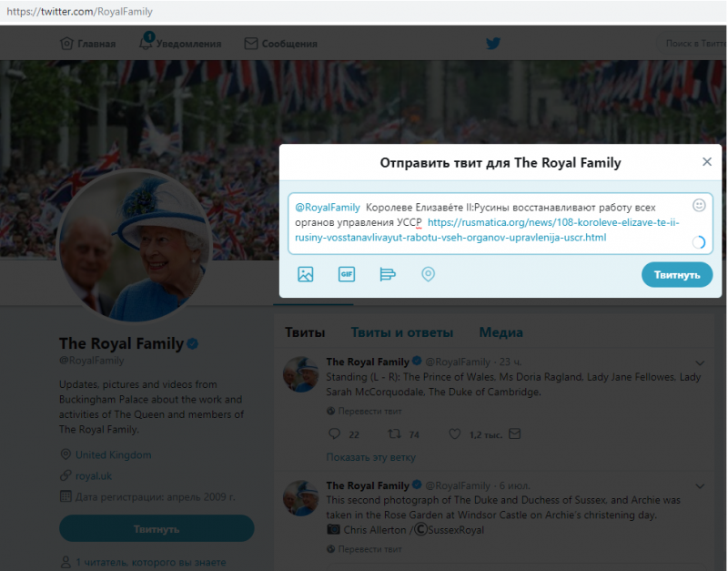This screenshot has width=728, height=571.
Task: Expand the first tweet's chevron menu
Action: coord(700,362)
